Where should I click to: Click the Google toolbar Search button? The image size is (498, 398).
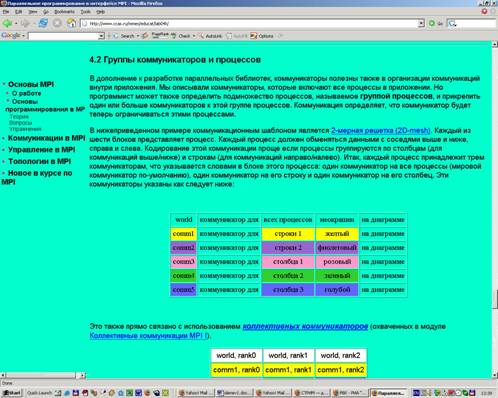126,36
